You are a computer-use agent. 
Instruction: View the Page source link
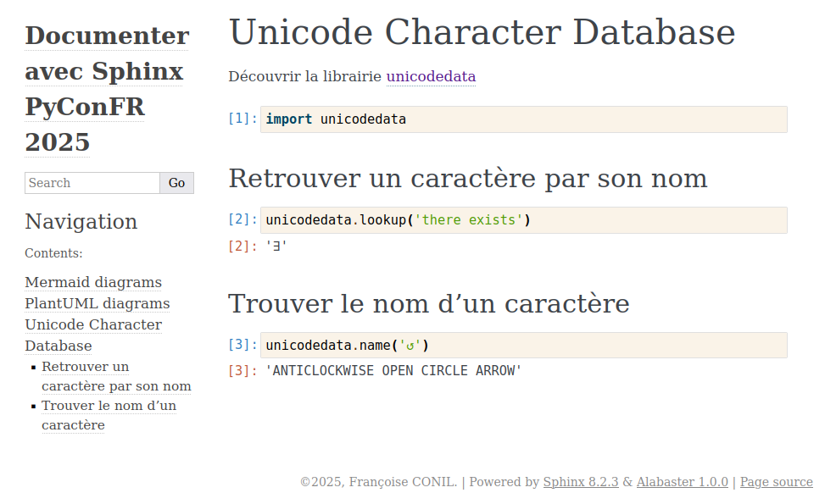coord(776,482)
